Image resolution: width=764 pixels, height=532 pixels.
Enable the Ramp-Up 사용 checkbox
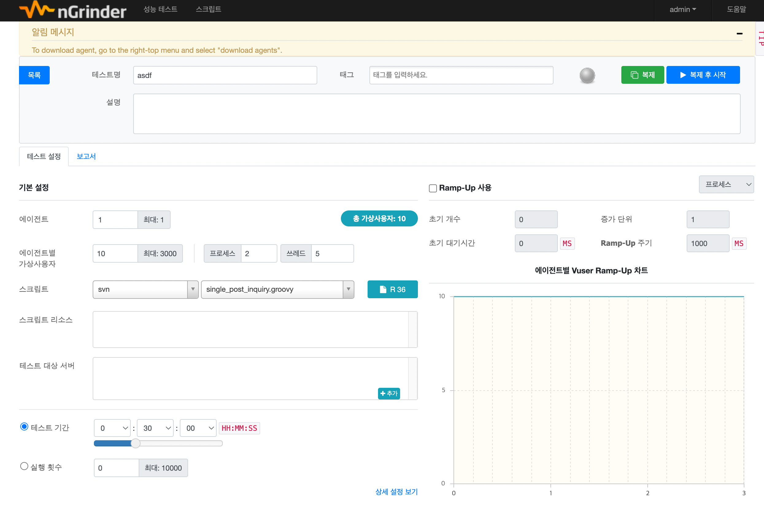point(433,188)
